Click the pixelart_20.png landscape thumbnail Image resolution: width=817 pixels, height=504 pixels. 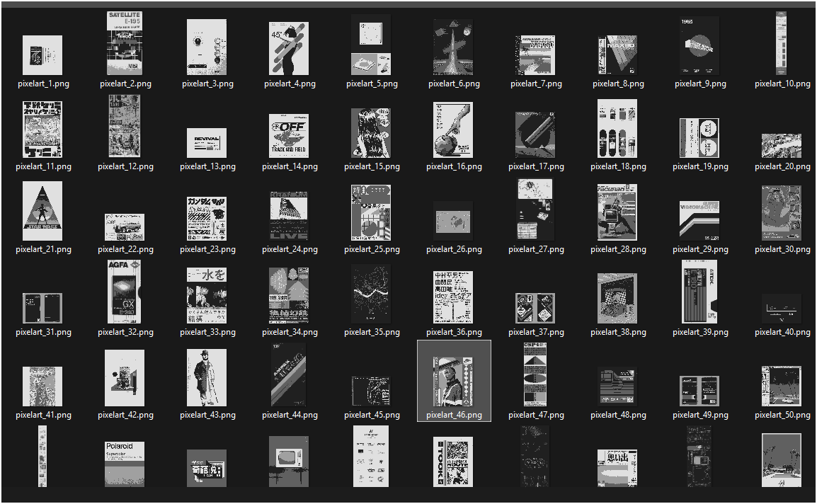[x=781, y=146]
